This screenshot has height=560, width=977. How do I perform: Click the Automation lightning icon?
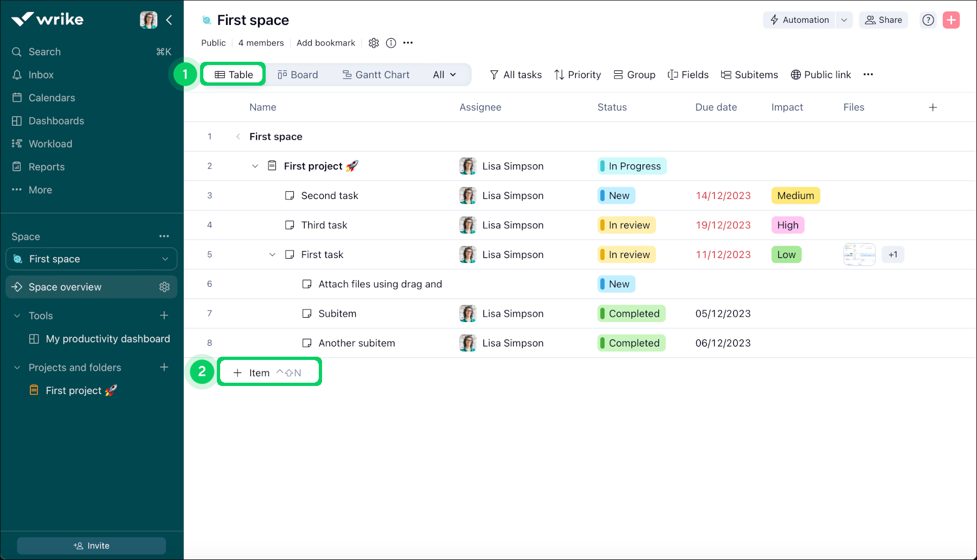click(x=774, y=20)
